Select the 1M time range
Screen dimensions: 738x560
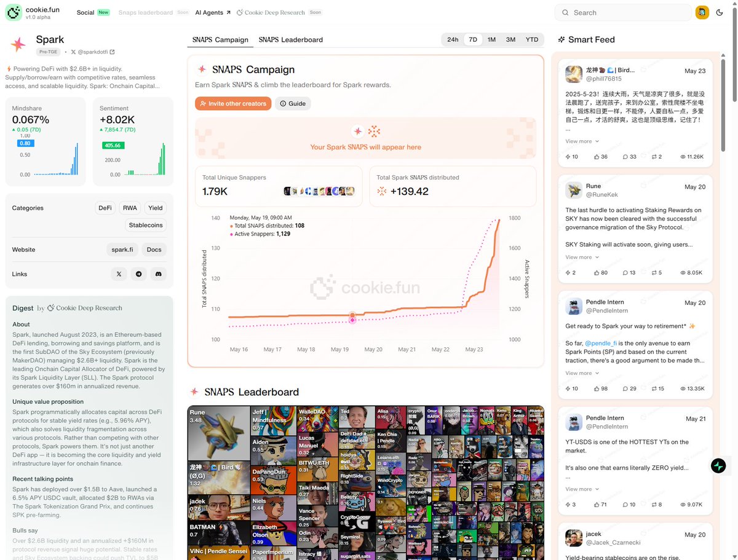[491, 39]
